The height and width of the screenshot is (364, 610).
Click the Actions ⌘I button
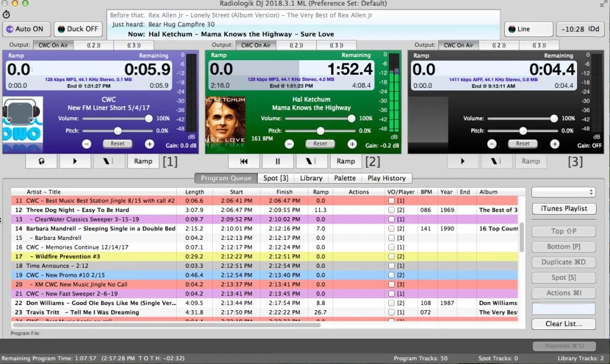click(564, 293)
